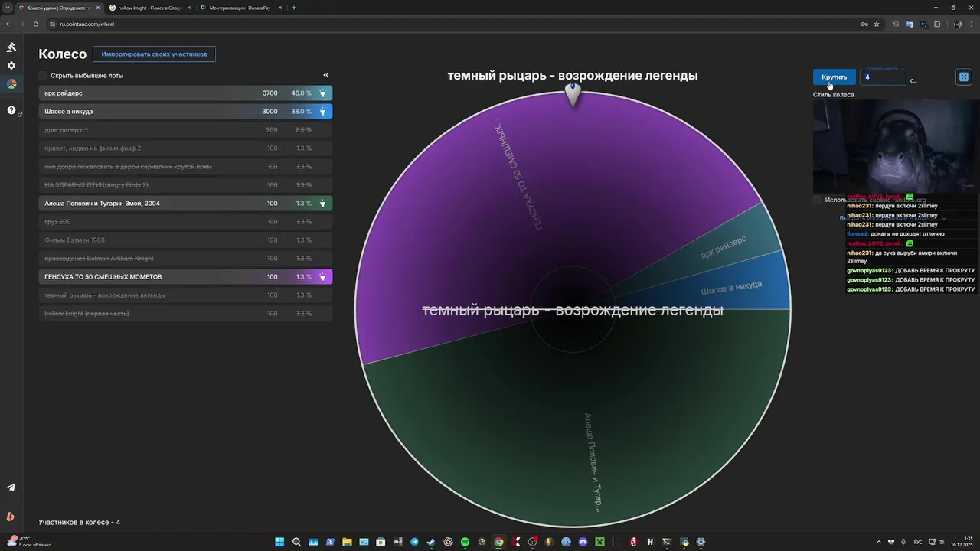Screen dimensions: 980x551
Task: Select the Шоссе в никуда lot row
Action: [x=186, y=112]
